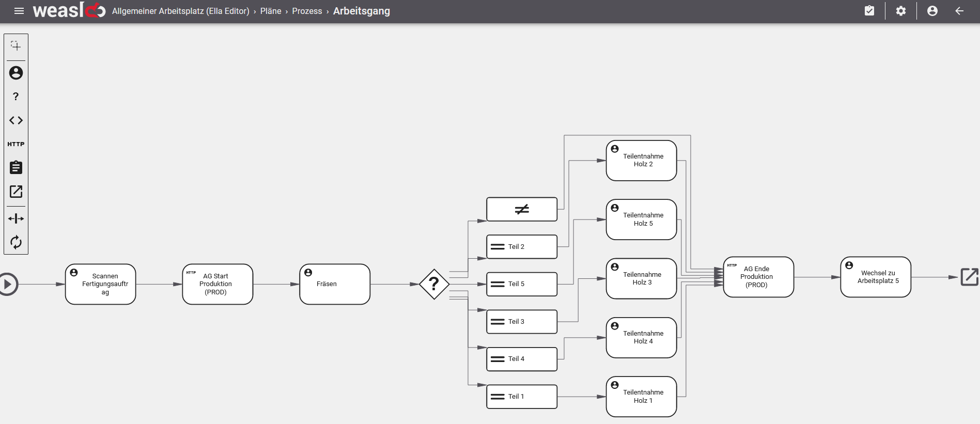The width and height of the screenshot is (980, 424).
Task: Select the area selection tool
Action: [x=16, y=46]
